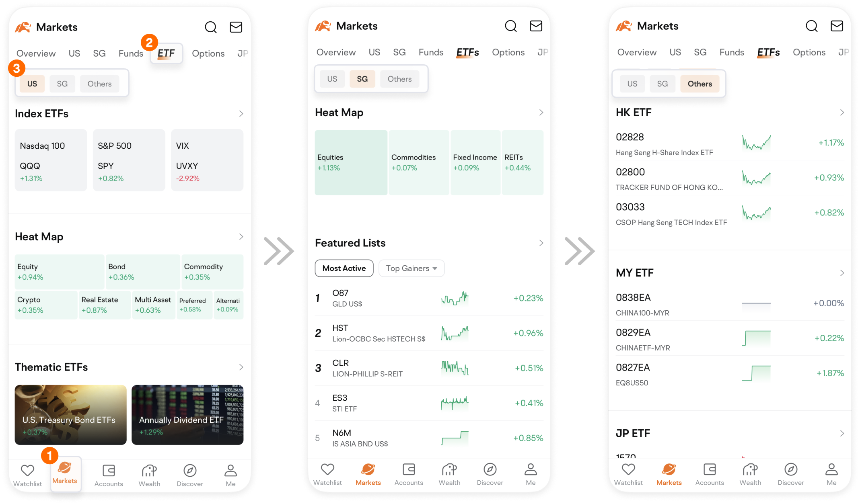Click the Most Active button in Featured Lists
This screenshot has width=860, height=504.
[x=343, y=268]
